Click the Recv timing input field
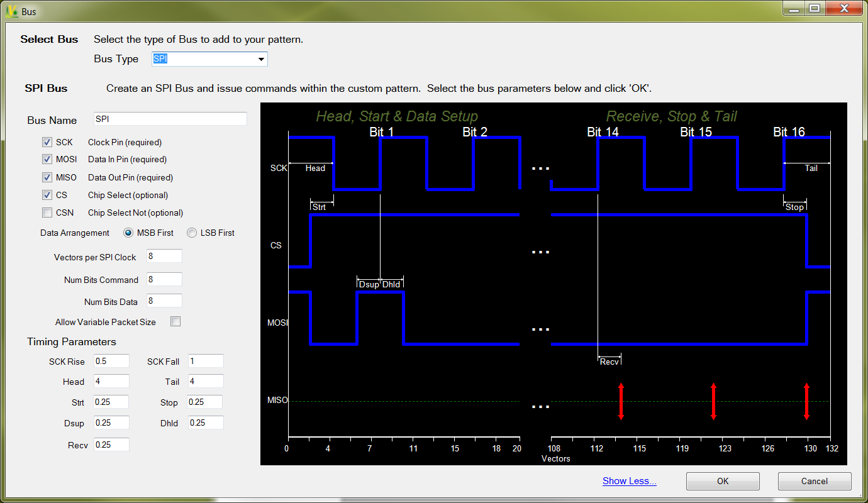 (111, 445)
